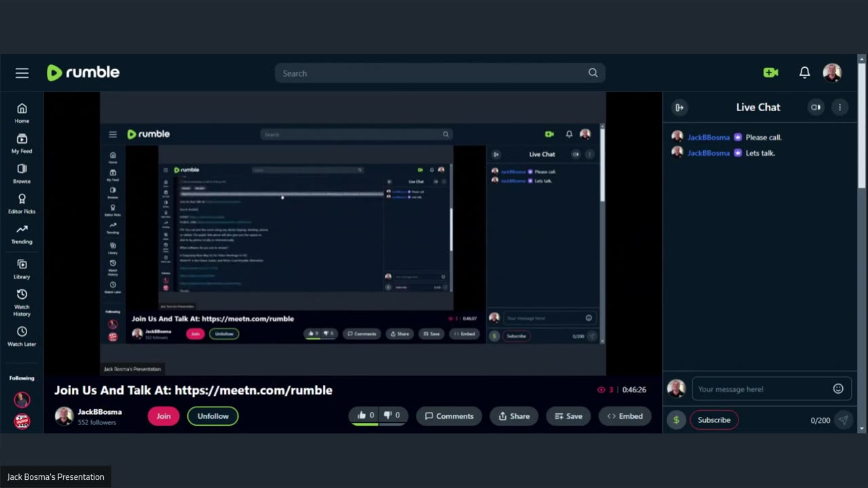Open Watch History in the sidebar
Viewport: 868px width, 488px height.
pos(22,302)
